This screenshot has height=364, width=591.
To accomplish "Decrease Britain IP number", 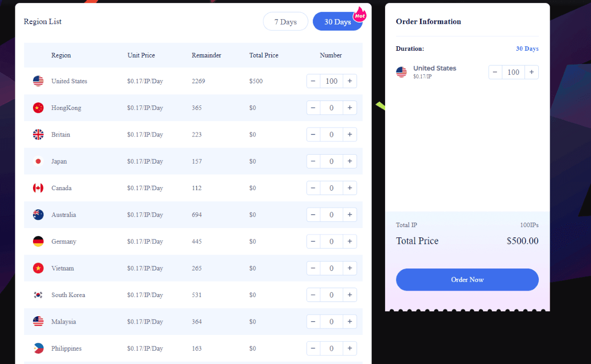I will click(313, 134).
